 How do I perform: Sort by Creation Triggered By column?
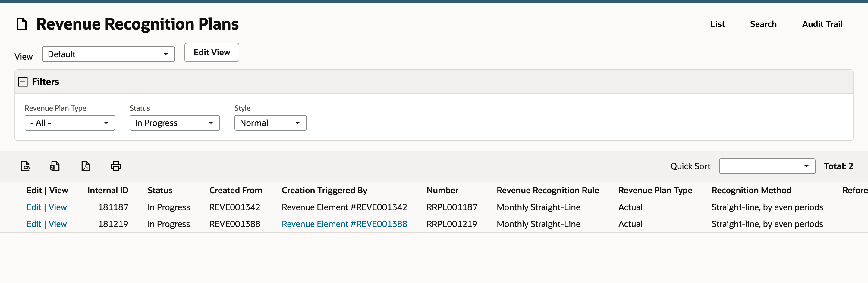pos(324,191)
